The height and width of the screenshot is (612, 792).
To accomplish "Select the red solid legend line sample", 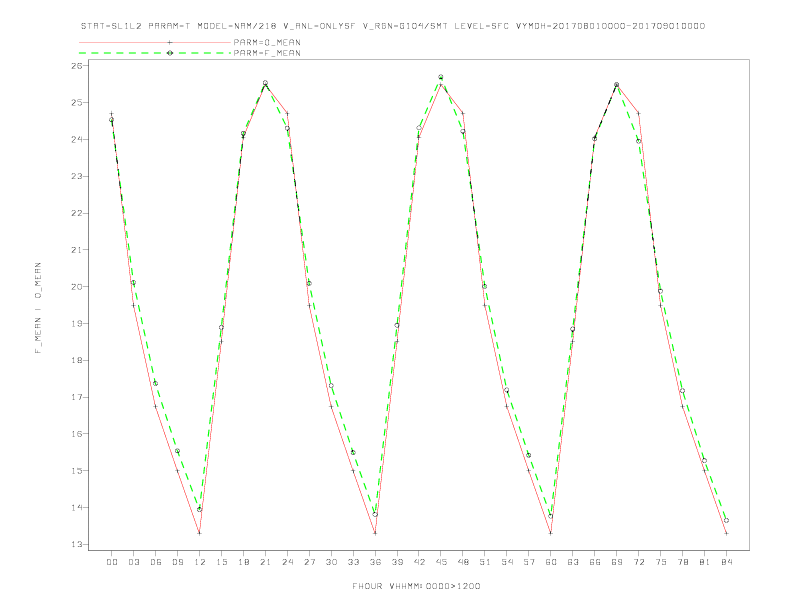I will 155,42.
